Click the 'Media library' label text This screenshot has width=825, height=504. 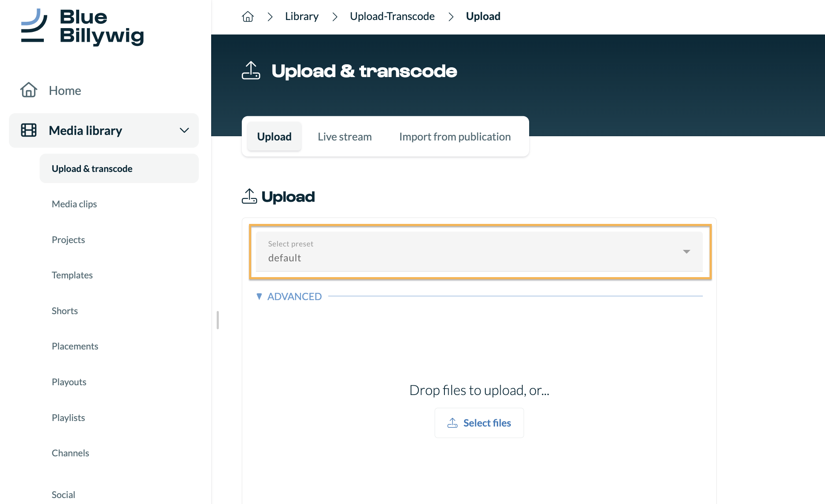(86, 130)
